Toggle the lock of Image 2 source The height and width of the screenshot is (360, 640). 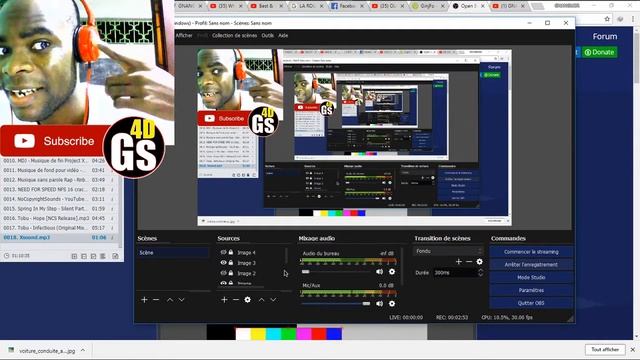tap(231, 273)
